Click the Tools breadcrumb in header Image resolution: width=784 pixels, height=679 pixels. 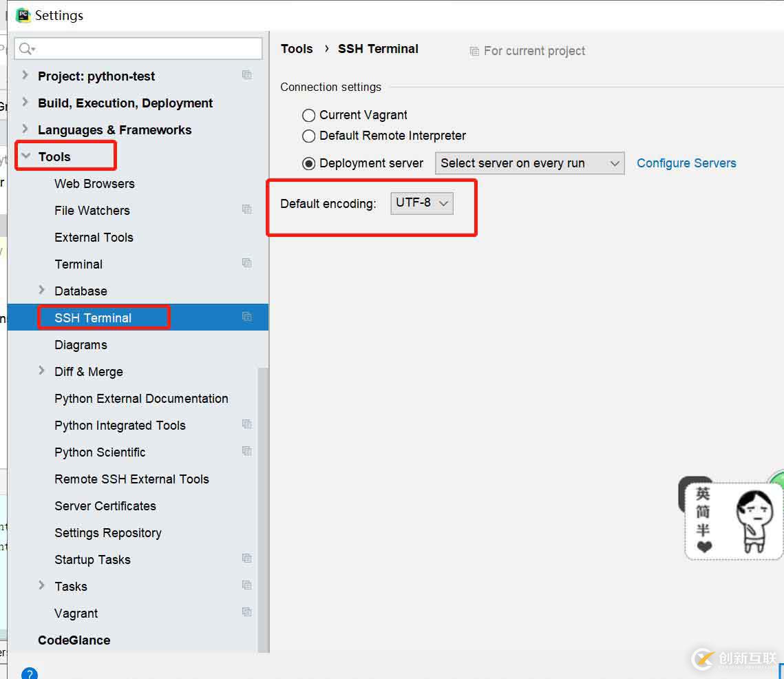click(297, 49)
